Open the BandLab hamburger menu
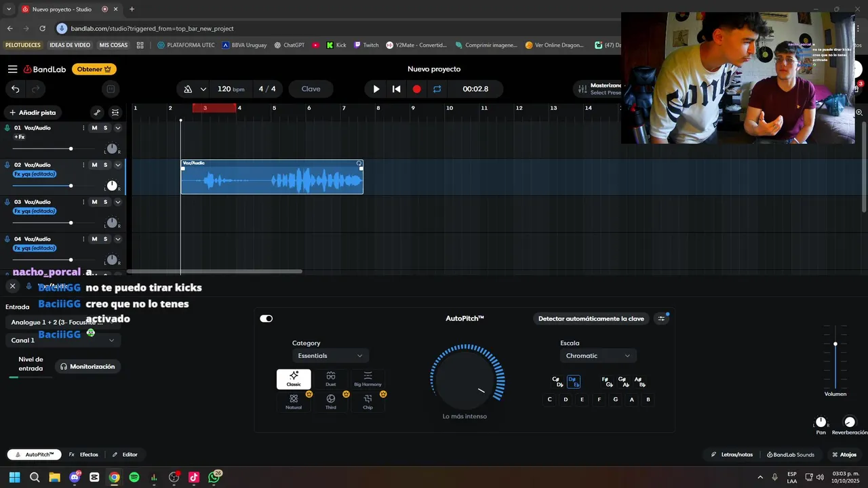868x488 pixels. point(12,69)
